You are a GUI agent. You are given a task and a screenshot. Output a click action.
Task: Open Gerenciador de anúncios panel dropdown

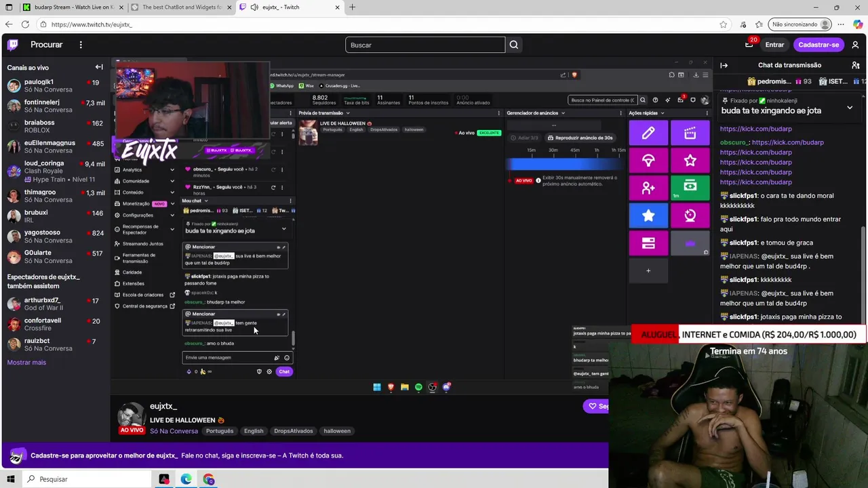(x=563, y=113)
